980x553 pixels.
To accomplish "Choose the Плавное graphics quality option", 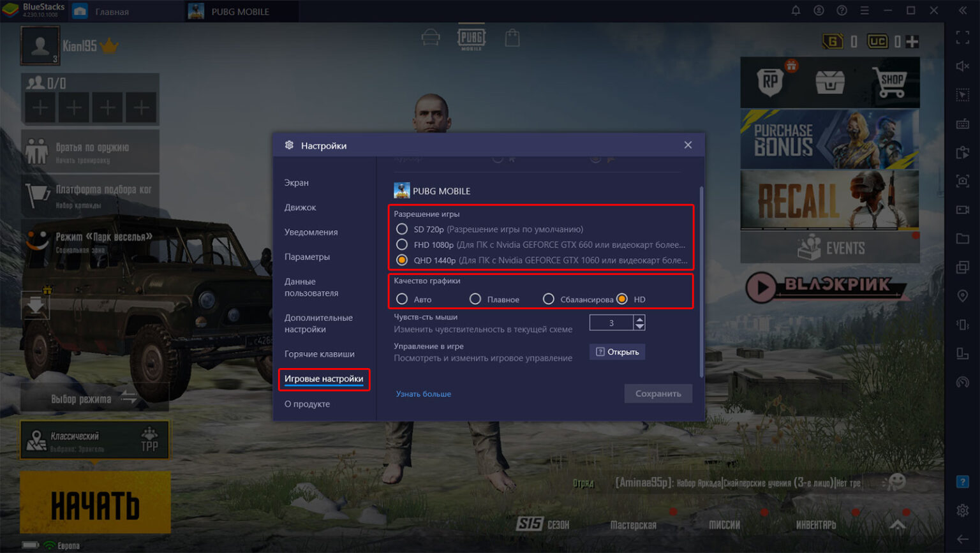I will (475, 299).
